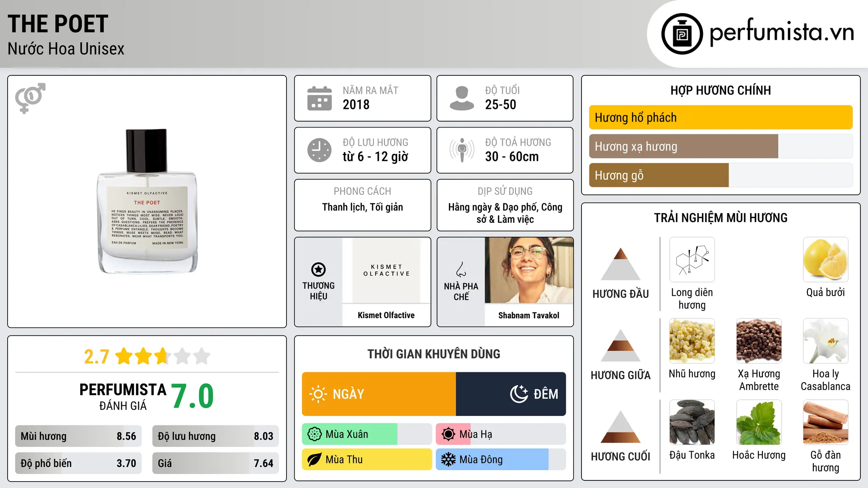The image size is (868, 488).
Task: Select the Hương gỗ accord bar
Action: click(721, 175)
